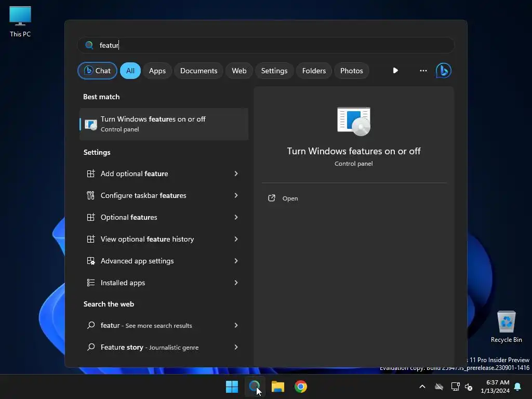532x399 pixels.
Task: Open Windows Start menu
Action: [x=232, y=387]
